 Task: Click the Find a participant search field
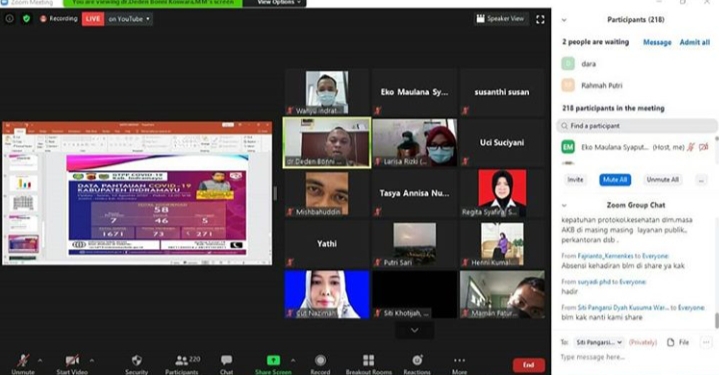(x=636, y=126)
